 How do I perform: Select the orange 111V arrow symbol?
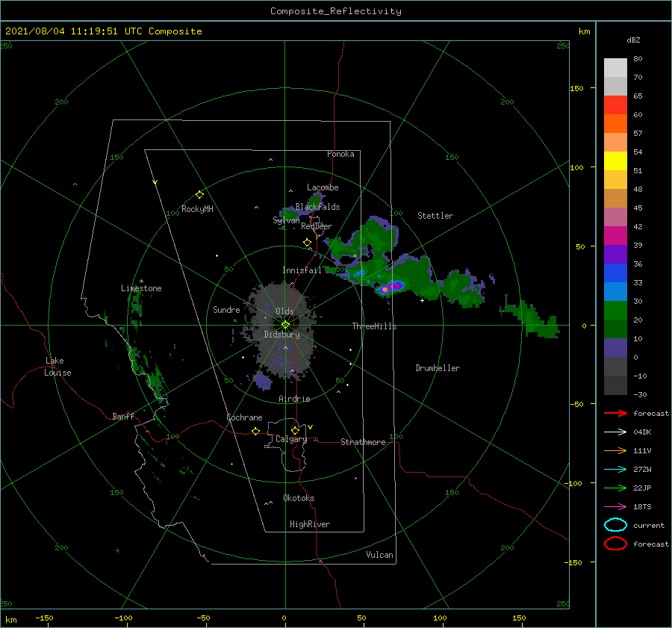pyautogui.click(x=615, y=450)
